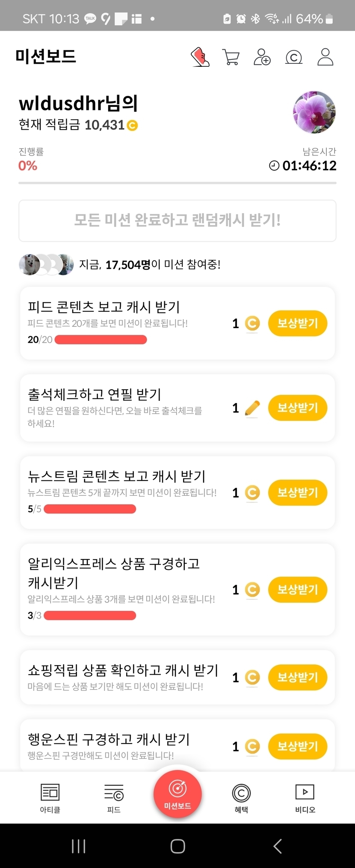Screen dimensions: 355x868
Task: Open the red sneaker step-counter icon
Action: pos(200,57)
